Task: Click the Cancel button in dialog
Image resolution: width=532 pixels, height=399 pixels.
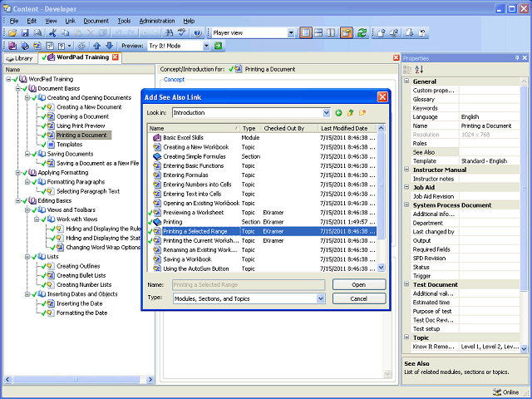Action: pos(359,298)
